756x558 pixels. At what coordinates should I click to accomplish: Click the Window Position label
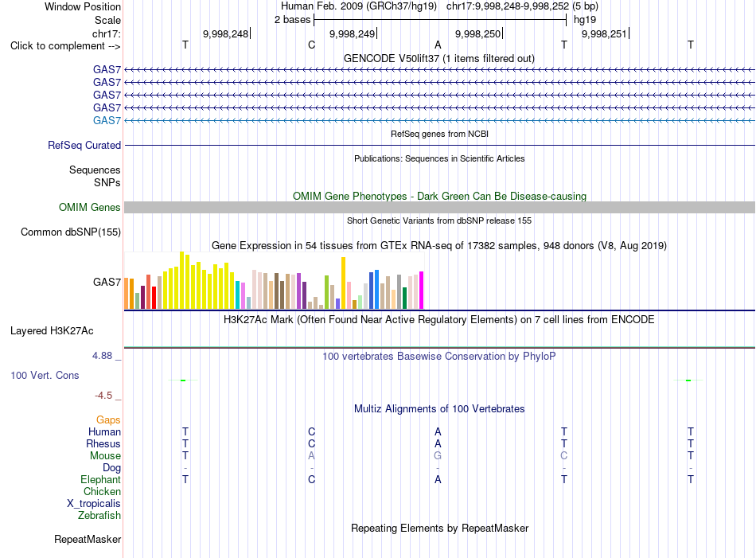(x=83, y=6)
